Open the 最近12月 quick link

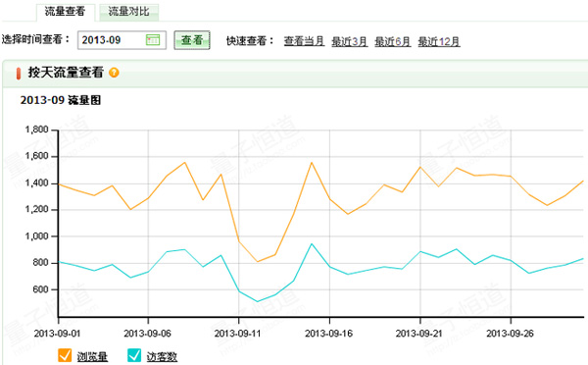439,41
